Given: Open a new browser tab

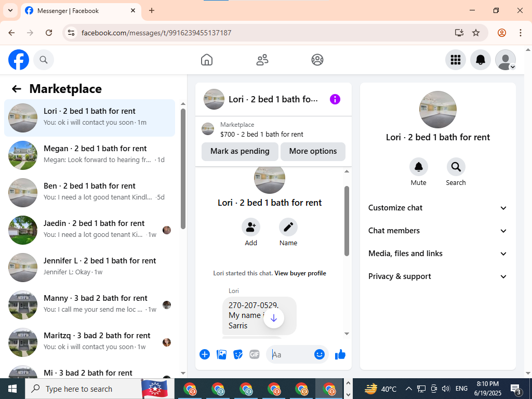Looking at the screenshot, I should pos(152,10).
